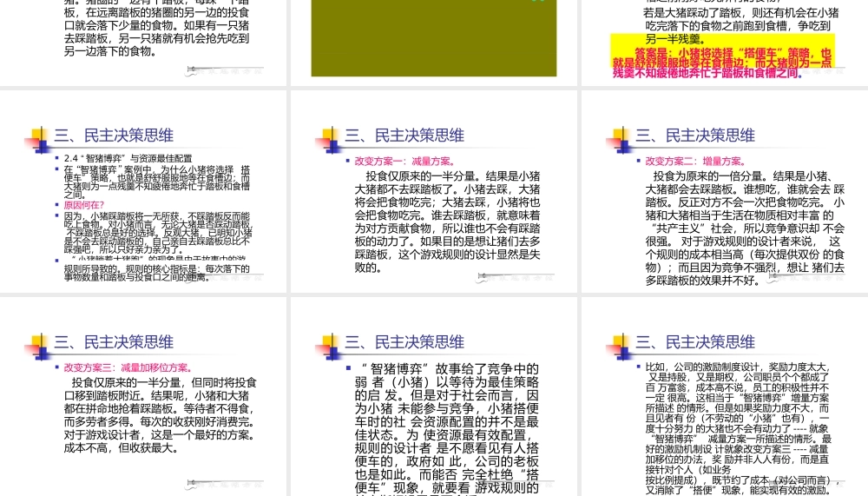Select the slide thumbnail about 增量方案 (方案二)
This screenshot has height=496, width=868.
(725, 192)
